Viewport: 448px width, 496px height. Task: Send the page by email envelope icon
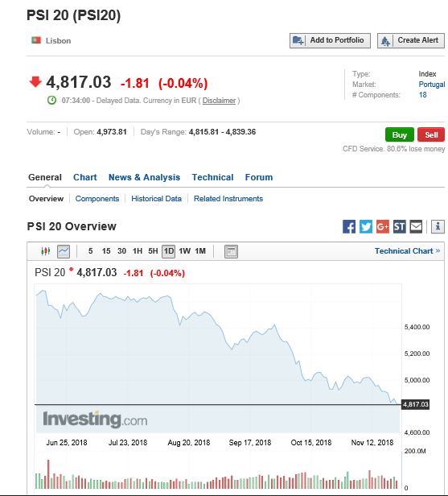coord(416,226)
